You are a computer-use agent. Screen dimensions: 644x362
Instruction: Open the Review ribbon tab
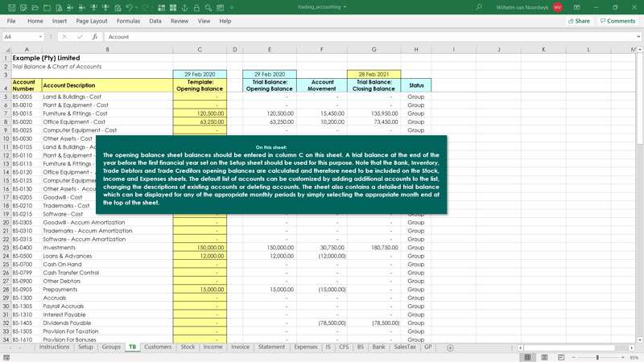pyautogui.click(x=180, y=21)
